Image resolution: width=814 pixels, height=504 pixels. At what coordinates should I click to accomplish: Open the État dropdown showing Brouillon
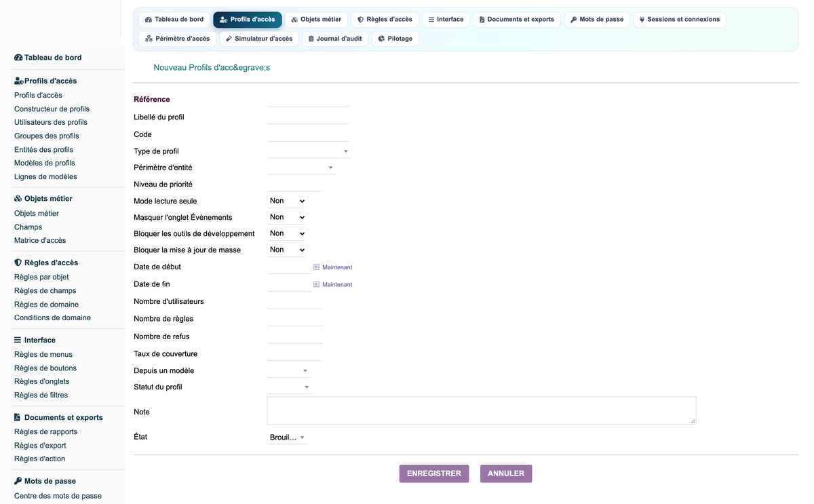point(288,438)
